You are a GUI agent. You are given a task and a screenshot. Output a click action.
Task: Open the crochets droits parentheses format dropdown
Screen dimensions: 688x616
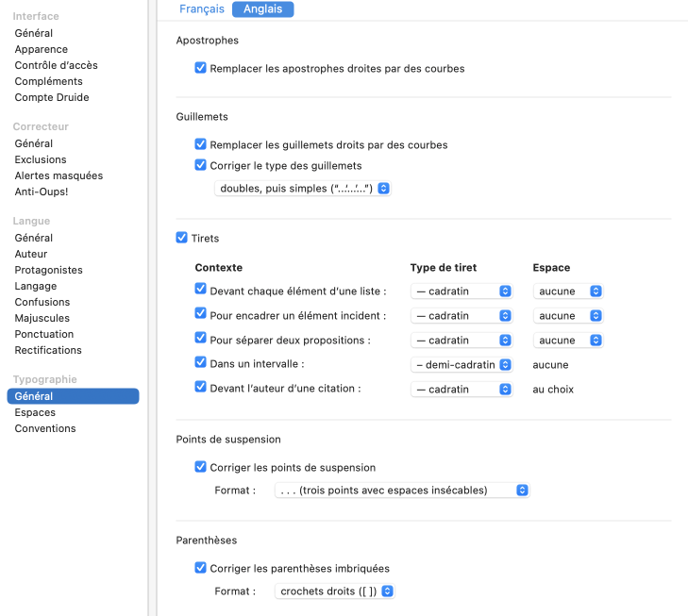click(334, 591)
